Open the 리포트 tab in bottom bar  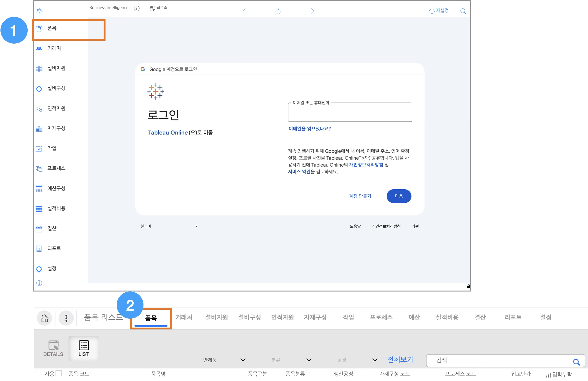coord(513,317)
